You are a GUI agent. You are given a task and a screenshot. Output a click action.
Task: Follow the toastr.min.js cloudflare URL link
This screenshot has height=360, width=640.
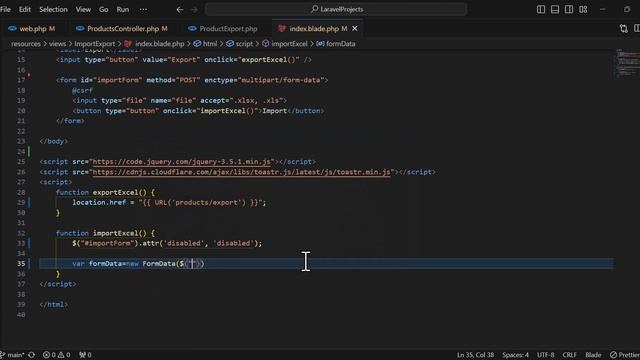click(241, 172)
